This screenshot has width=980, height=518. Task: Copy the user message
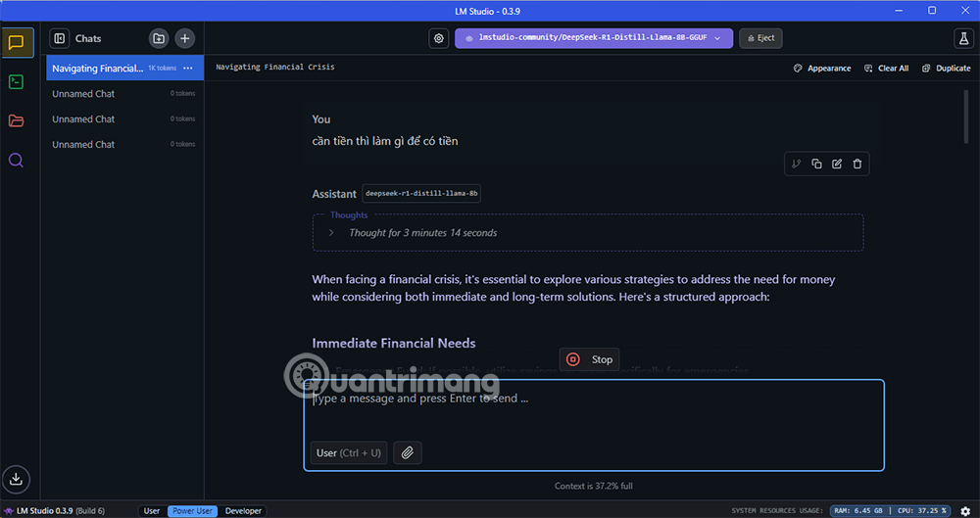(816, 164)
